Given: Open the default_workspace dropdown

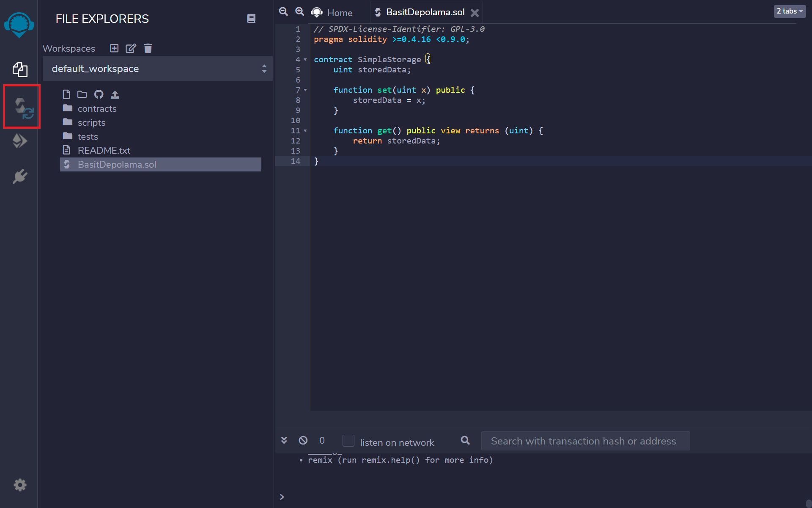Looking at the screenshot, I should coord(158,69).
